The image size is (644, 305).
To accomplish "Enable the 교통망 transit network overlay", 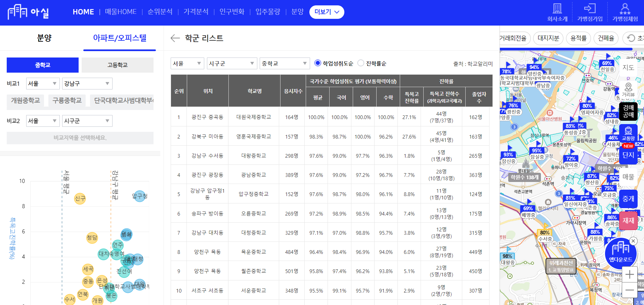I will pyautogui.click(x=628, y=133).
